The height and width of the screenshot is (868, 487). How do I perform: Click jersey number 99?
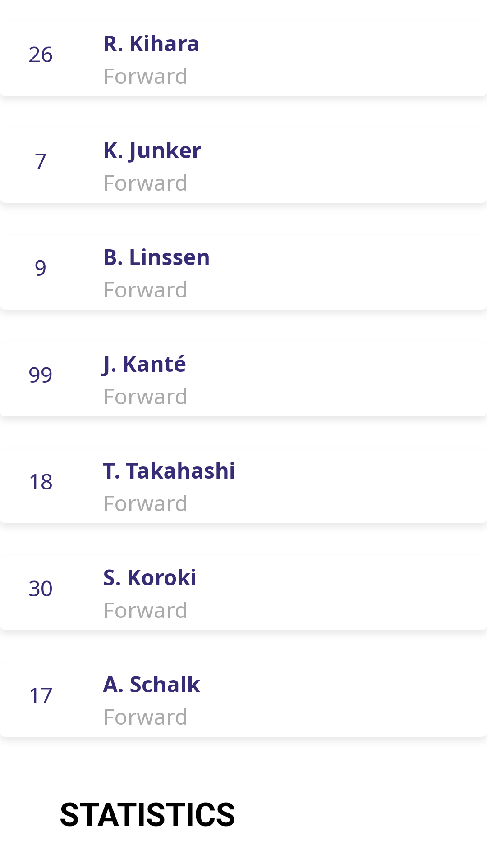pos(41,375)
